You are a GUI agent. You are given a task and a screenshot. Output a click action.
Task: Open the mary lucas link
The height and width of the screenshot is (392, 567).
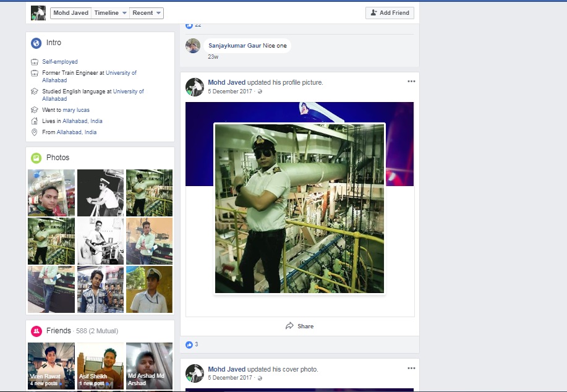[x=76, y=110]
